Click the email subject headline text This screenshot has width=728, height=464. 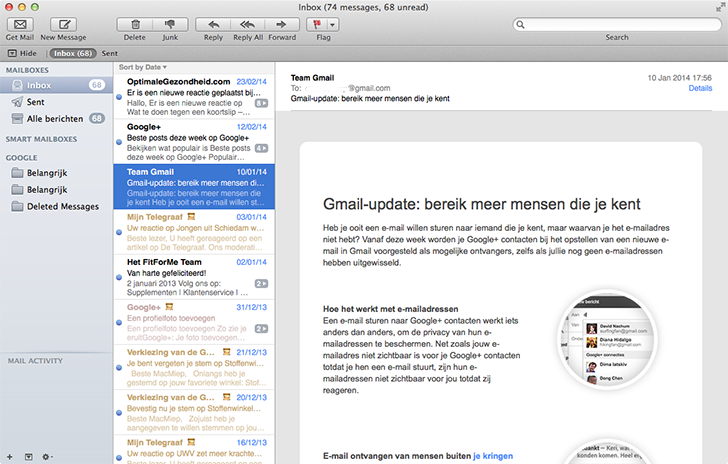[481, 204]
